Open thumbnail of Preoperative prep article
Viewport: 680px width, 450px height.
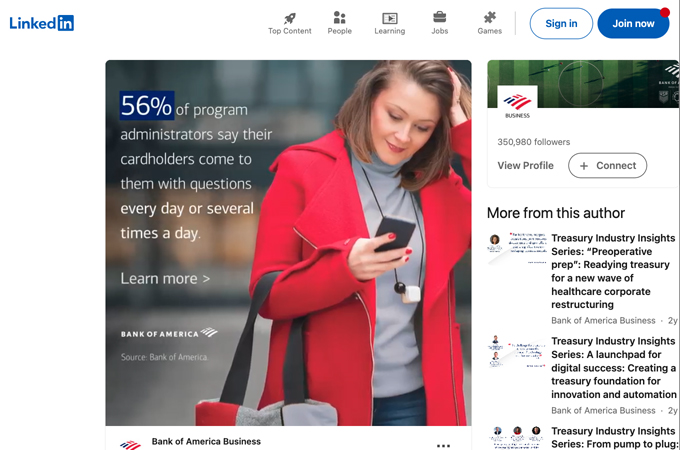(517, 248)
